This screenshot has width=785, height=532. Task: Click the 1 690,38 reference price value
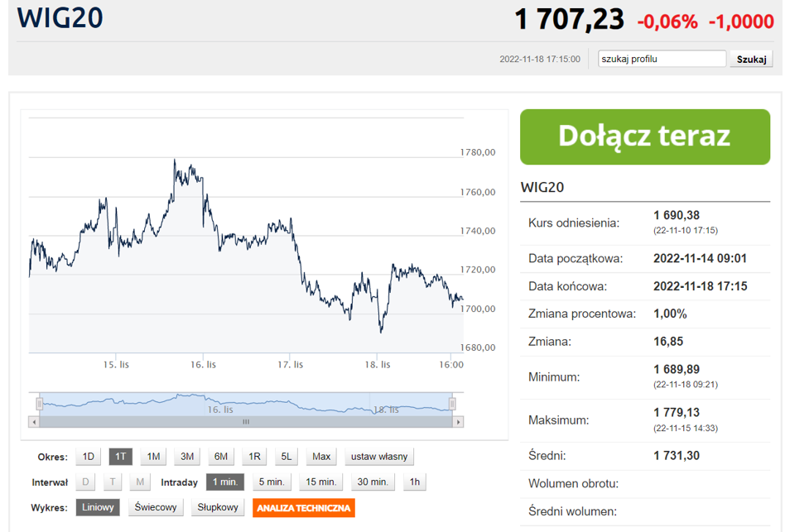coord(677,215)
